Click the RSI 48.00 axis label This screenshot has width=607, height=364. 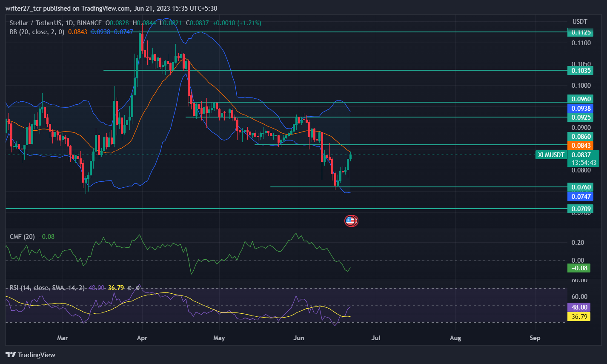pyautogui.click(x=579, y=307)
